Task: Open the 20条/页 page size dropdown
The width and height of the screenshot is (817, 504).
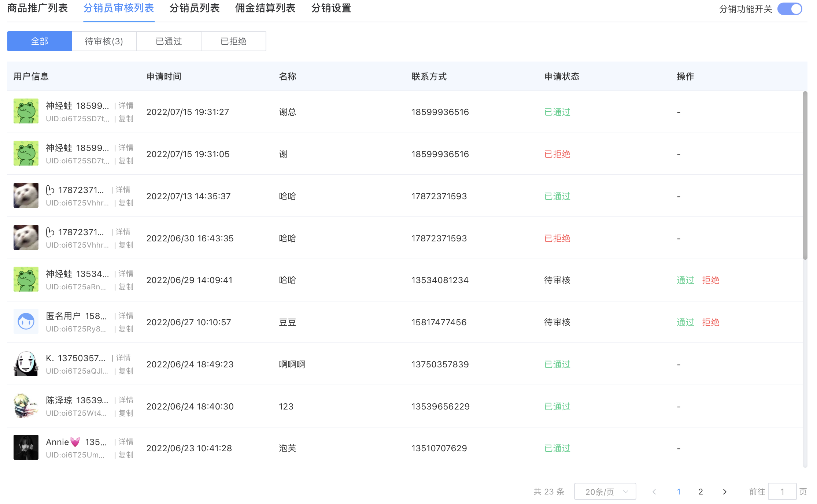Action: [605, 492]
